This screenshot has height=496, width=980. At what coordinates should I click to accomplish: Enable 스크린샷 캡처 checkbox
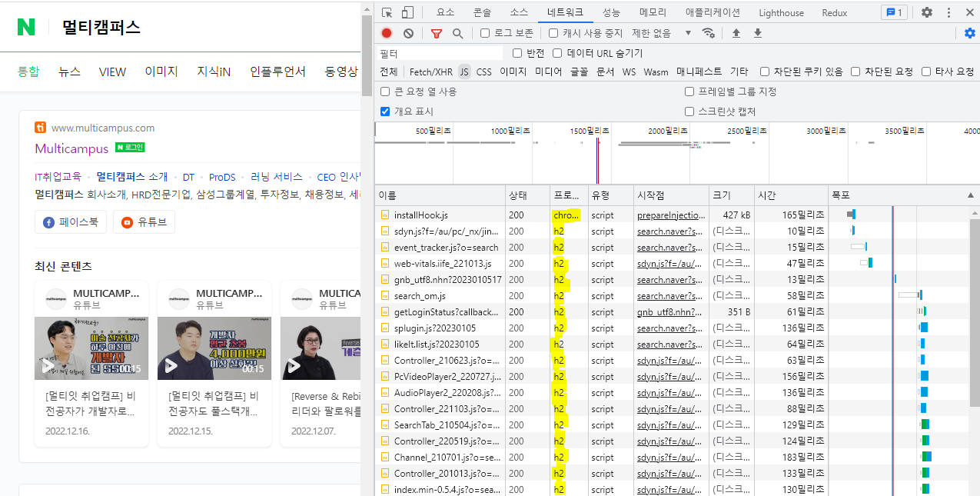[x=689, y=112]
